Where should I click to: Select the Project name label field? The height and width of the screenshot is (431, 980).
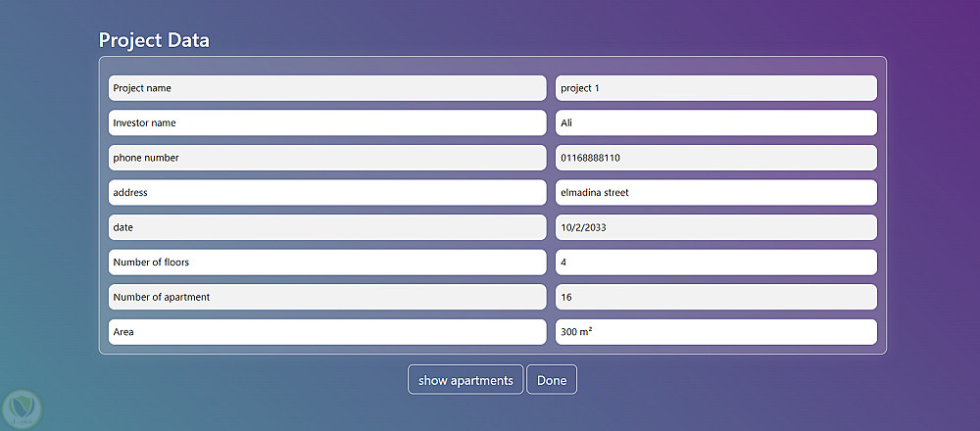click(x=326, y=88)
